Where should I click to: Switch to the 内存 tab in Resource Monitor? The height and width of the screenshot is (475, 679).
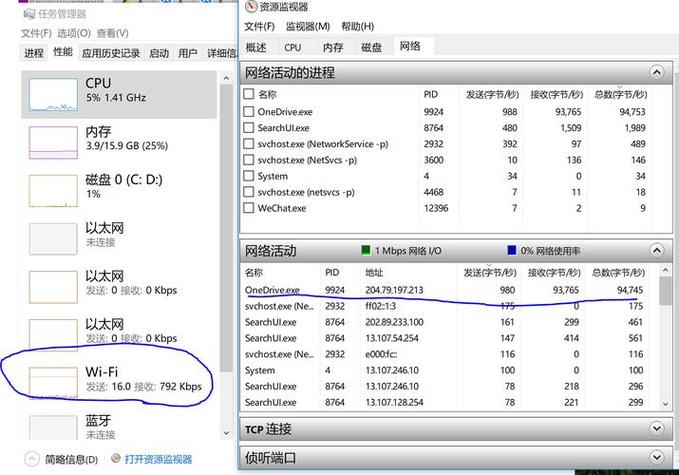pyautogui.click(x=333, y=47)
